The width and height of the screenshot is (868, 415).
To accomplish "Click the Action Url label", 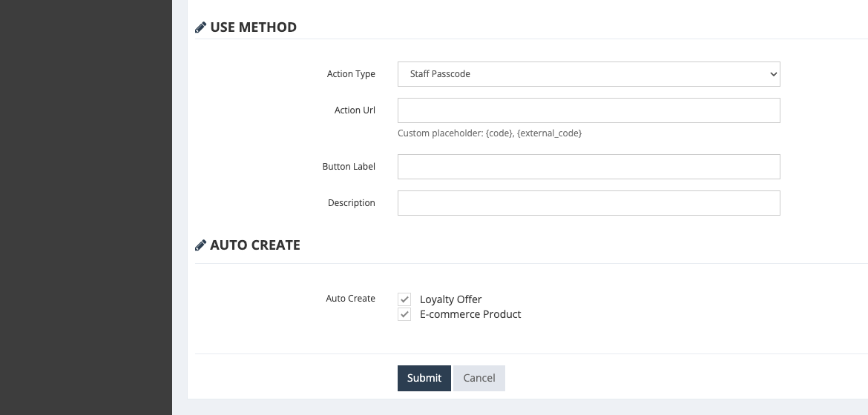I will click(x=355, y=110).
